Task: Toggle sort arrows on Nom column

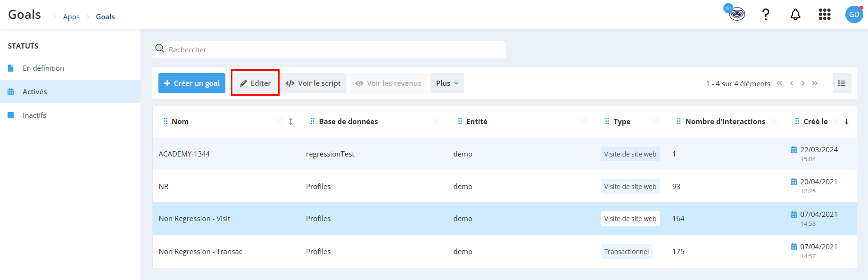Action: pyautogui.click(x=290, y=122)
